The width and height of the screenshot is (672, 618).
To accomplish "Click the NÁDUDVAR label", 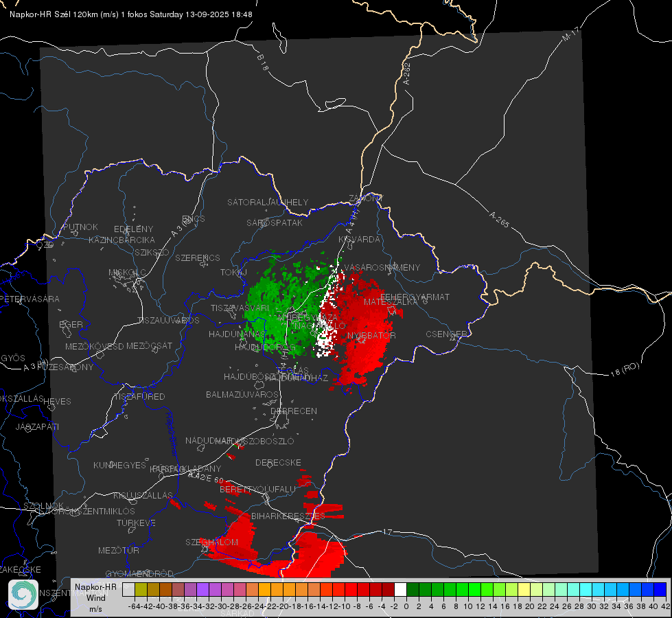I will (209, 440).
